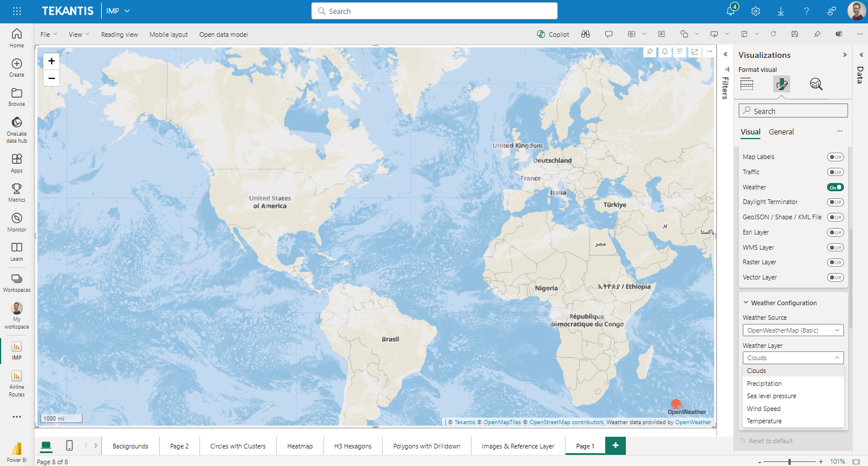This screenshot has height=466, width=868.
Task: Enable the Traffic layer toggle
Action: (835, 171)
